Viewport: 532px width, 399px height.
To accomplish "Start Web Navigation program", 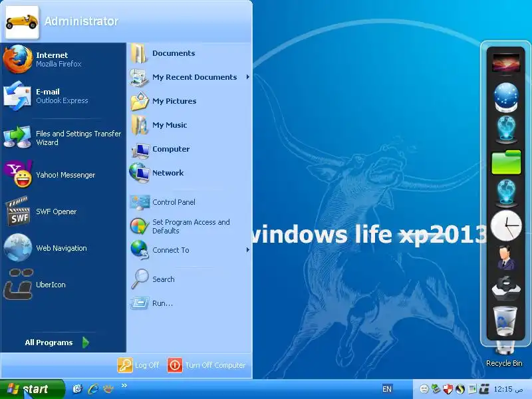I will click(63, 248).
